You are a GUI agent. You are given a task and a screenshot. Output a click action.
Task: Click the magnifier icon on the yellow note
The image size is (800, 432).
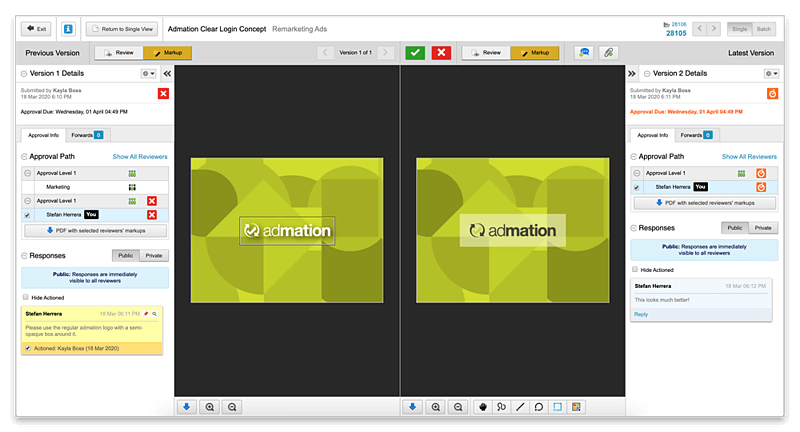pyautogui.click(x=155, y=314)
